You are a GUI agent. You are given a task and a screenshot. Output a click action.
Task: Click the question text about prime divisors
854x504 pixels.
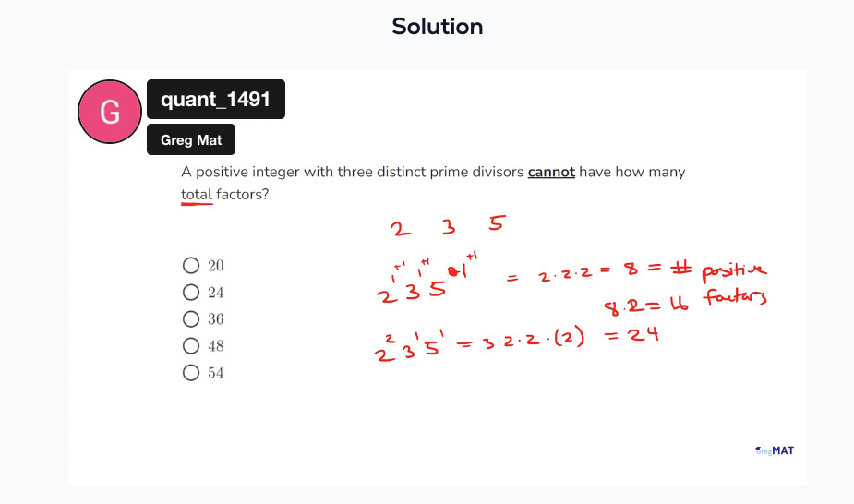433,183
